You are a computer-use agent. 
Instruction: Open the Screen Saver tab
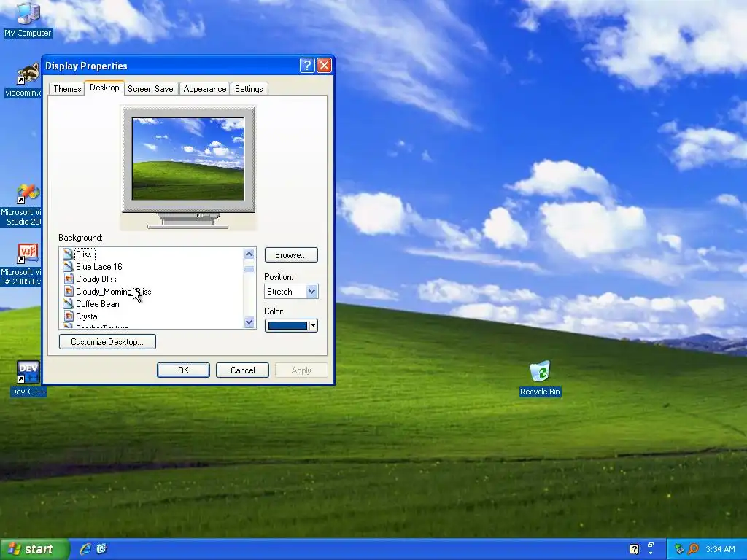click(152, 88)
